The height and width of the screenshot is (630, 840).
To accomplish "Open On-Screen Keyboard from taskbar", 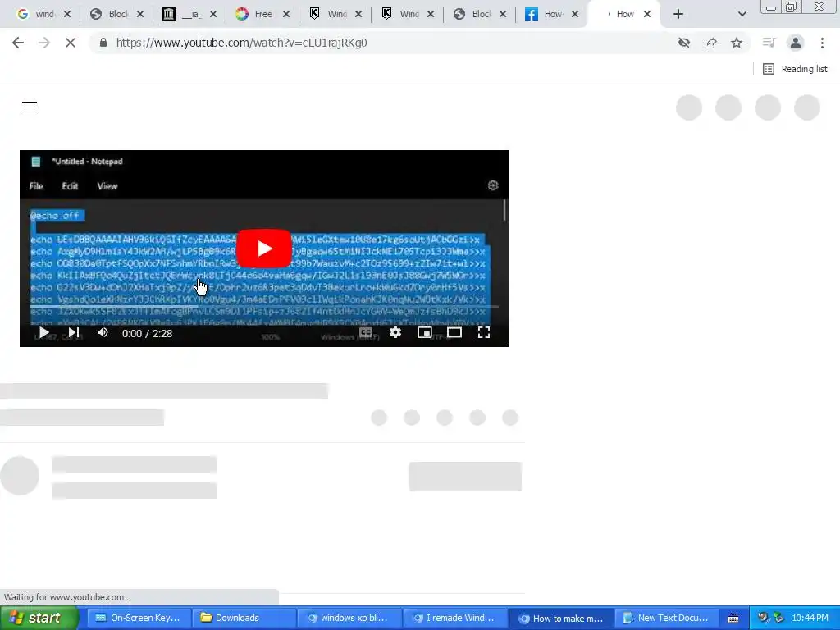I will [138, 619].
